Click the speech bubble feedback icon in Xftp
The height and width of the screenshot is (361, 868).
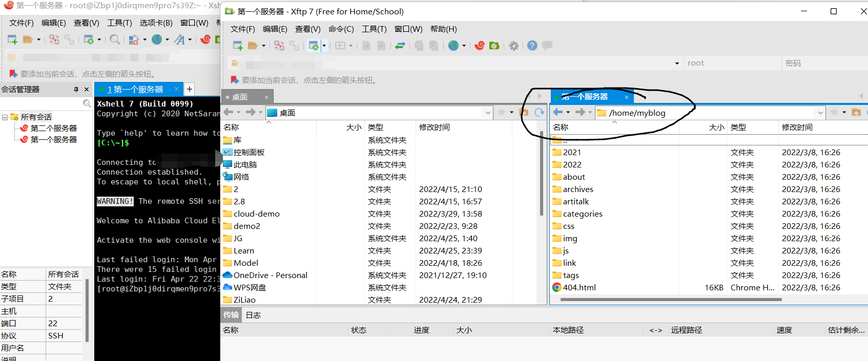click(x=547, y=46)
